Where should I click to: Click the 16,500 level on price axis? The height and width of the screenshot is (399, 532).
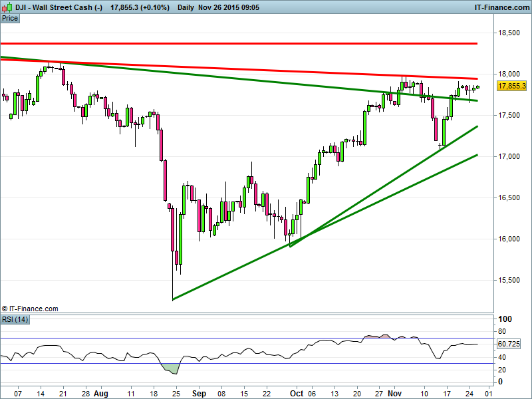click(509, 198)
